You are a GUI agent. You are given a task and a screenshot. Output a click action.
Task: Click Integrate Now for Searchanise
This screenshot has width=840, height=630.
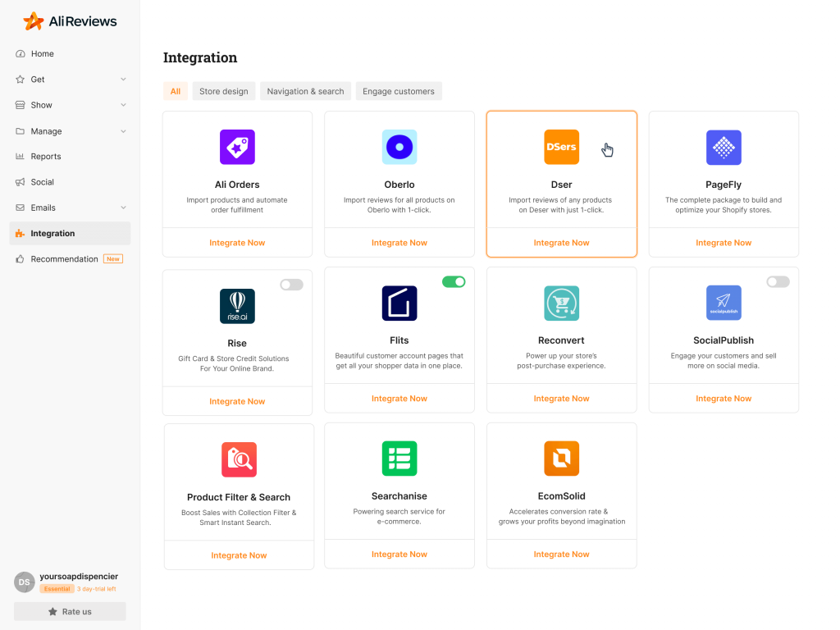399,555
